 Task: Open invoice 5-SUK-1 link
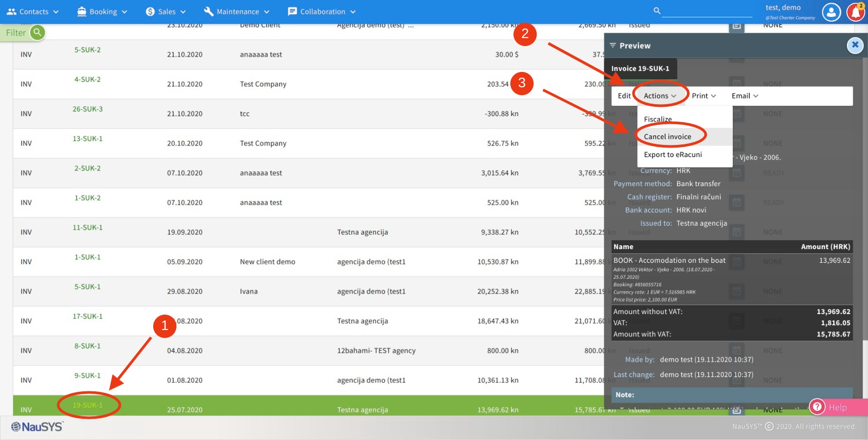pyautogui.click(x=87, y=287)
